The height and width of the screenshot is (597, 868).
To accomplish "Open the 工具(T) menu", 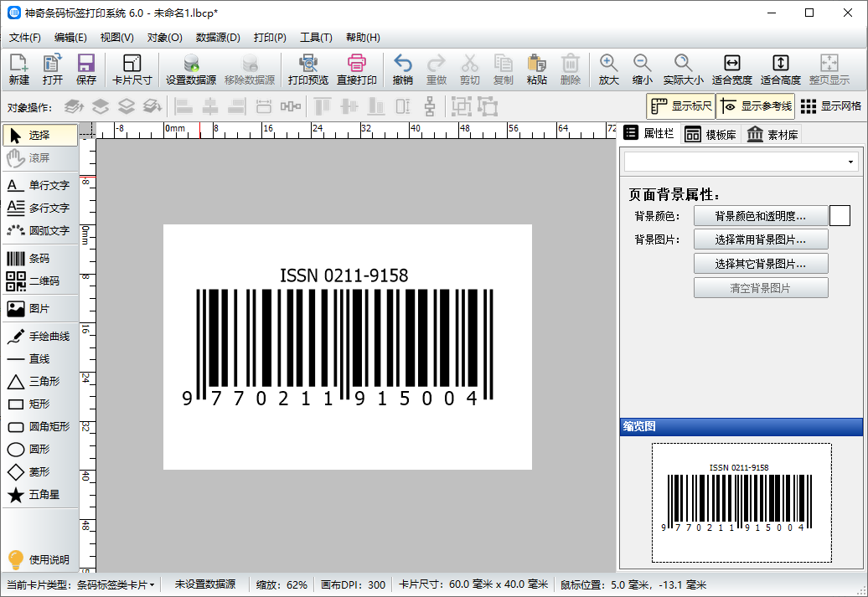I will (316, 38).
